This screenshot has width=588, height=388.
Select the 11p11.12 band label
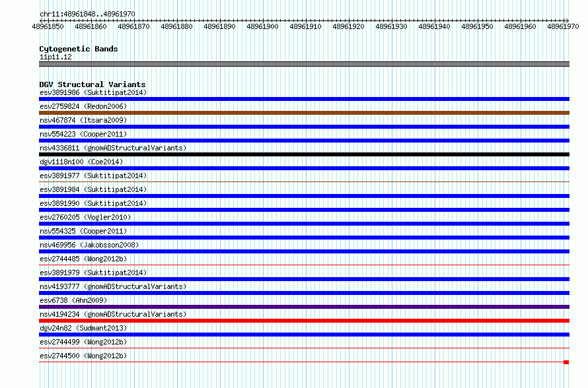point(55,57)
